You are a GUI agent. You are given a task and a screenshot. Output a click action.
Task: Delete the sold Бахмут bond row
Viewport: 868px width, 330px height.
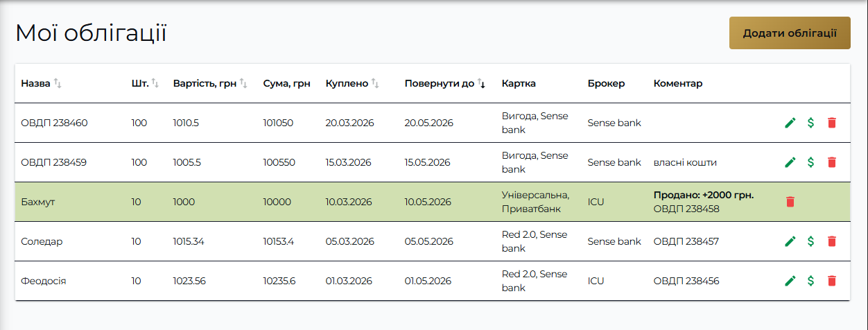point(790,202)
